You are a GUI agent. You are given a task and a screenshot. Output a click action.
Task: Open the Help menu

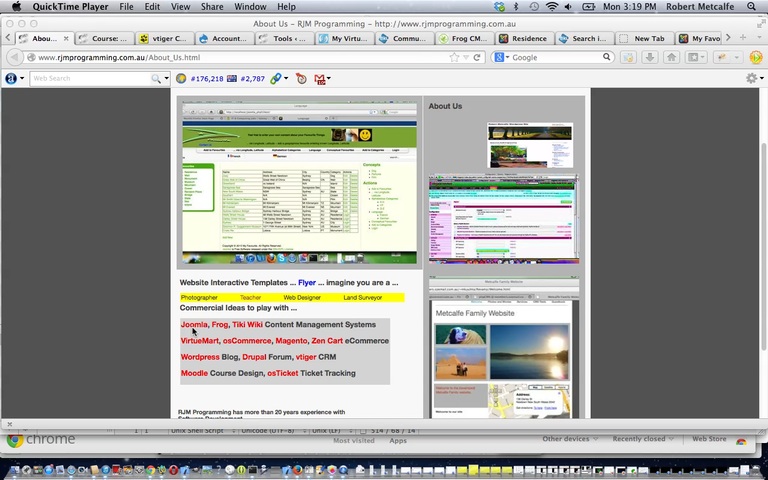click(287, 6)
